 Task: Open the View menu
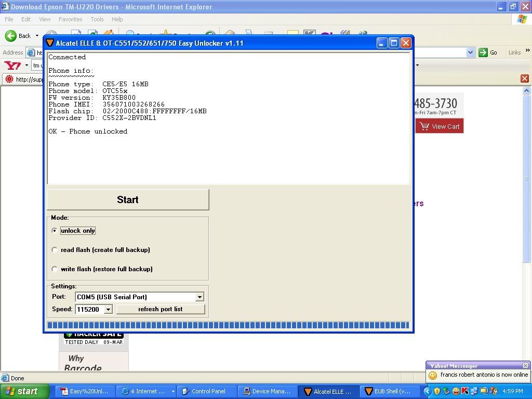pos(45,19)
